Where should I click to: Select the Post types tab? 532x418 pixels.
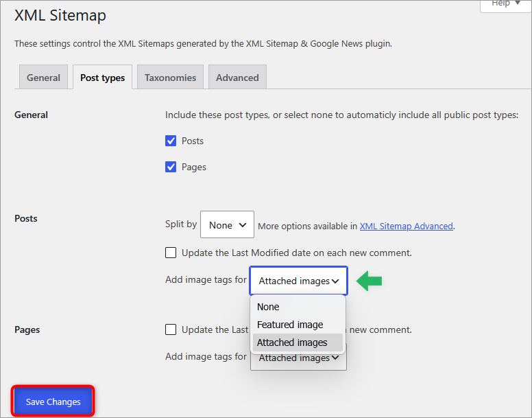click(102, 77)
